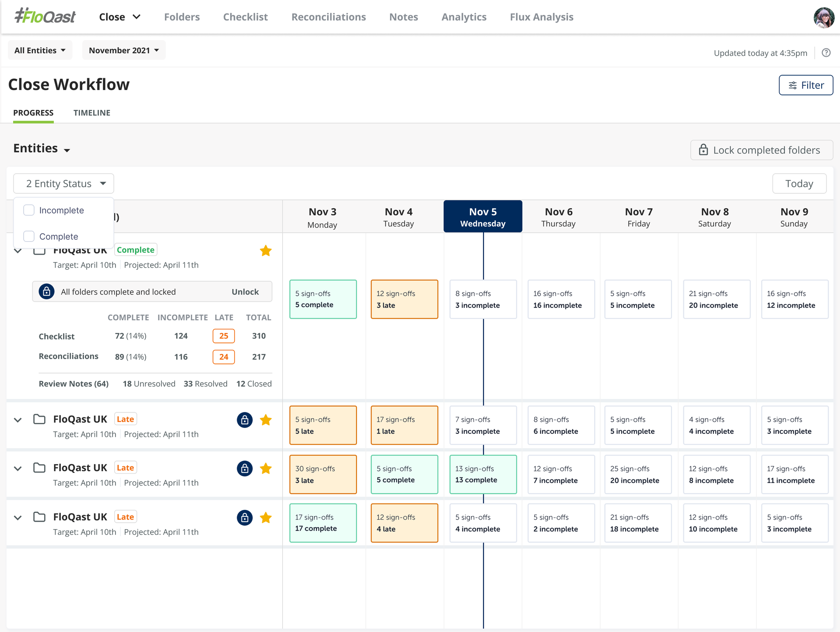Click Review Notes (64) label
Image resolution: width=840 pixels, height=632 pixels.
coord(73,384)
